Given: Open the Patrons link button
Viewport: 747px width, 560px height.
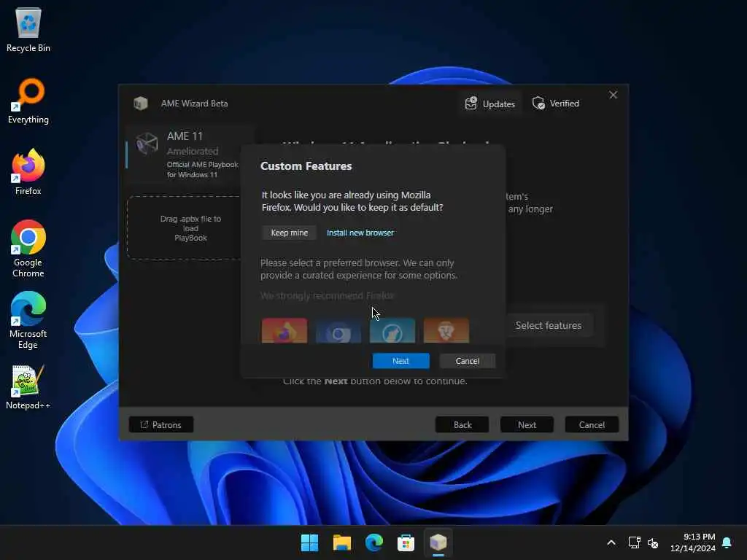Looking at the screenshot, I should pos(161,425).
